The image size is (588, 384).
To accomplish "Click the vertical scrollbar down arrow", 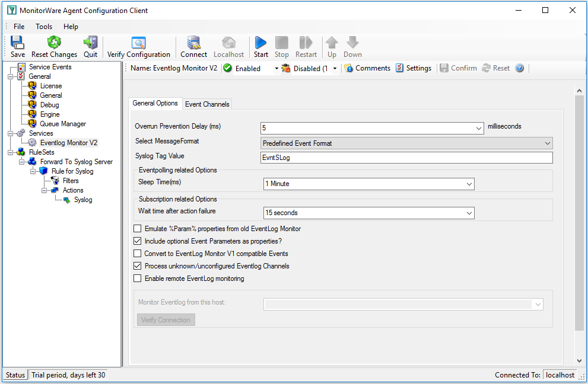I will pos(579,360).
